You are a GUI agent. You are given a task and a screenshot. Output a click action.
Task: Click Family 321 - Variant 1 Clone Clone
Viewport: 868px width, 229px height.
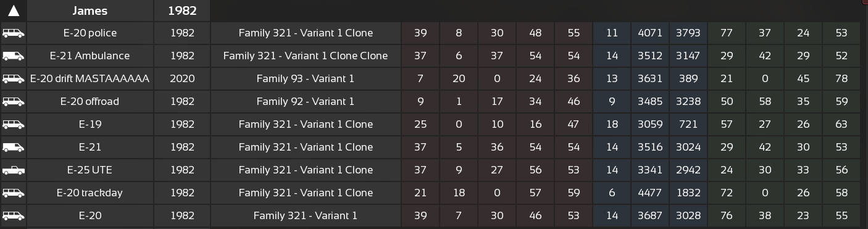click(306, 56)
